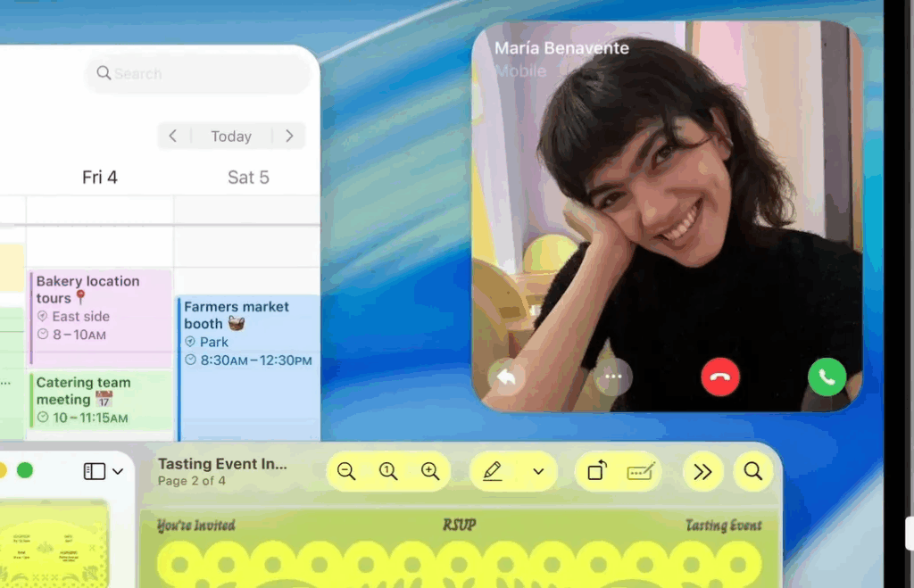Select the markup highlighter pen tool
Screen dimensions: 914x588
click(493, 471)
